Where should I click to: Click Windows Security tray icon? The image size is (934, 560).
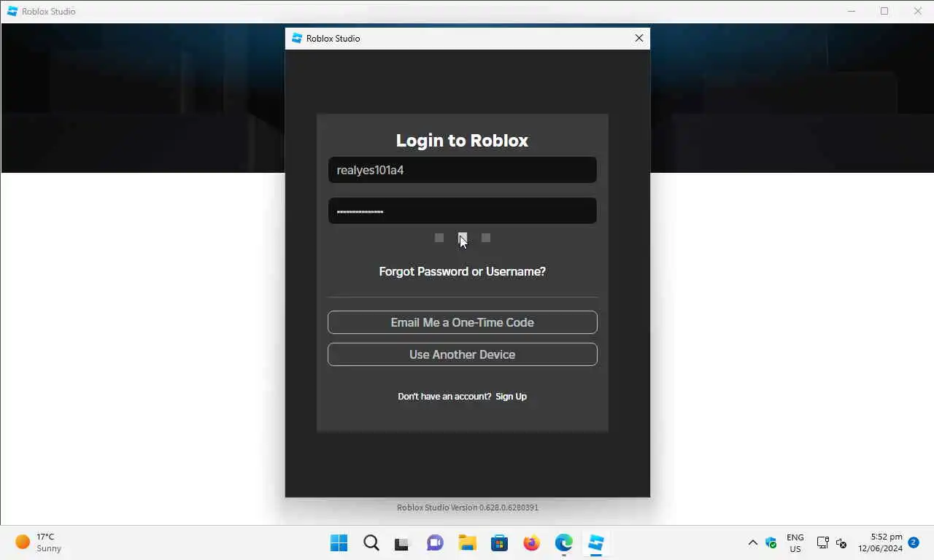(x=771, y=543)
